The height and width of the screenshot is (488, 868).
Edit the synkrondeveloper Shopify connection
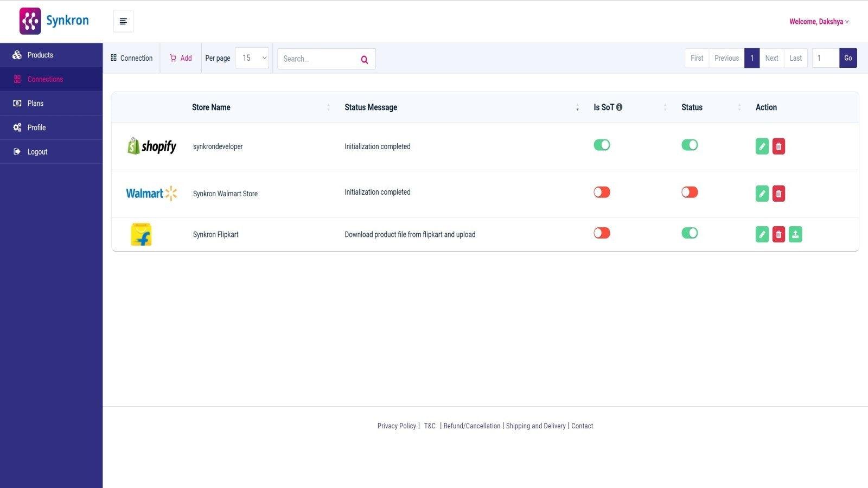pyautogui.click(x=762, y=146)
